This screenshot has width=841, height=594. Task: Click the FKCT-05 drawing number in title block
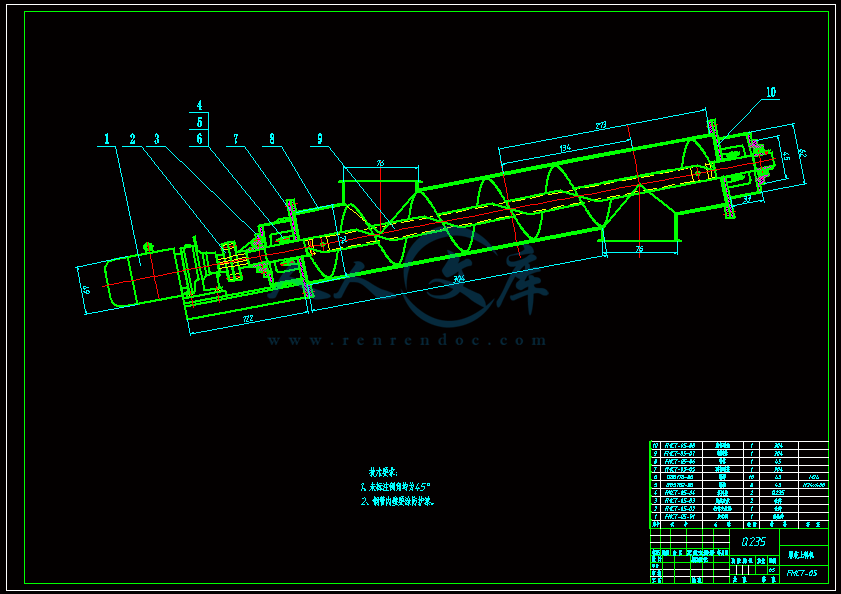802,573
